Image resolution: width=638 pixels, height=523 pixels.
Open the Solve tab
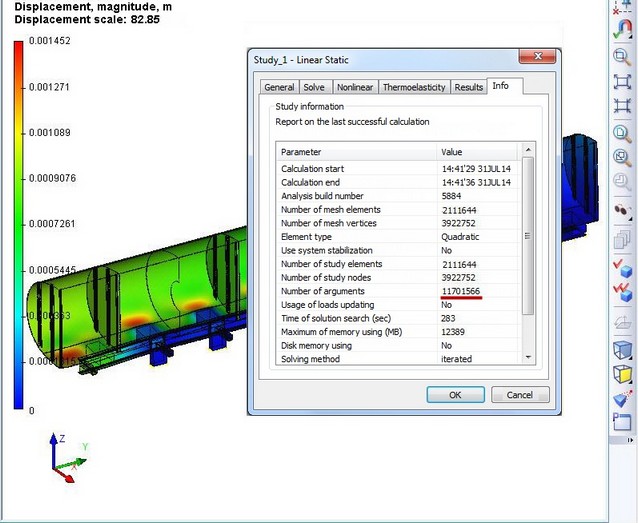[x=314, y=87]
